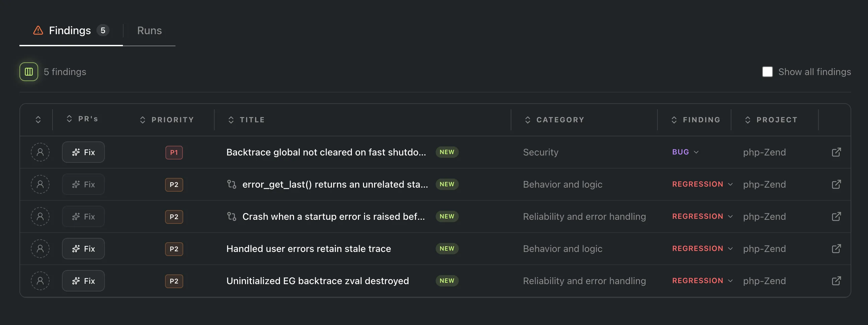Open finding error_get_last() returns an unrelated sta...
The image size is (868, 325).
coord(335,184)
